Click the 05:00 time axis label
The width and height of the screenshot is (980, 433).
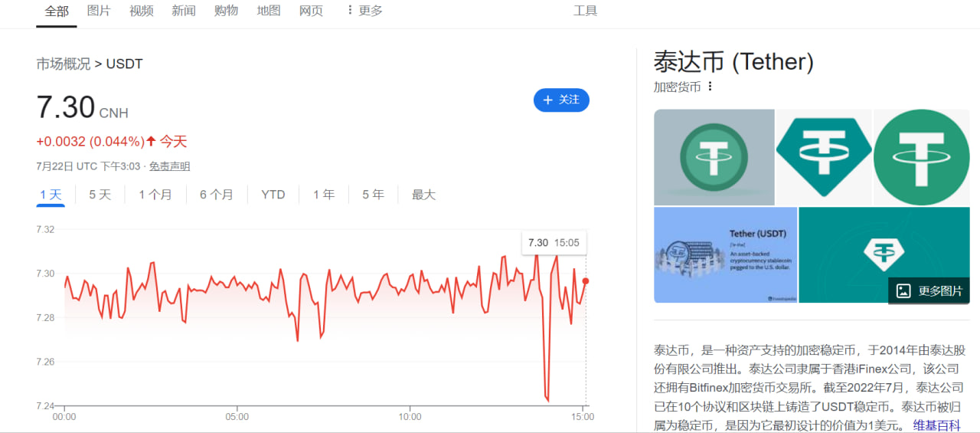pos(237,417)
